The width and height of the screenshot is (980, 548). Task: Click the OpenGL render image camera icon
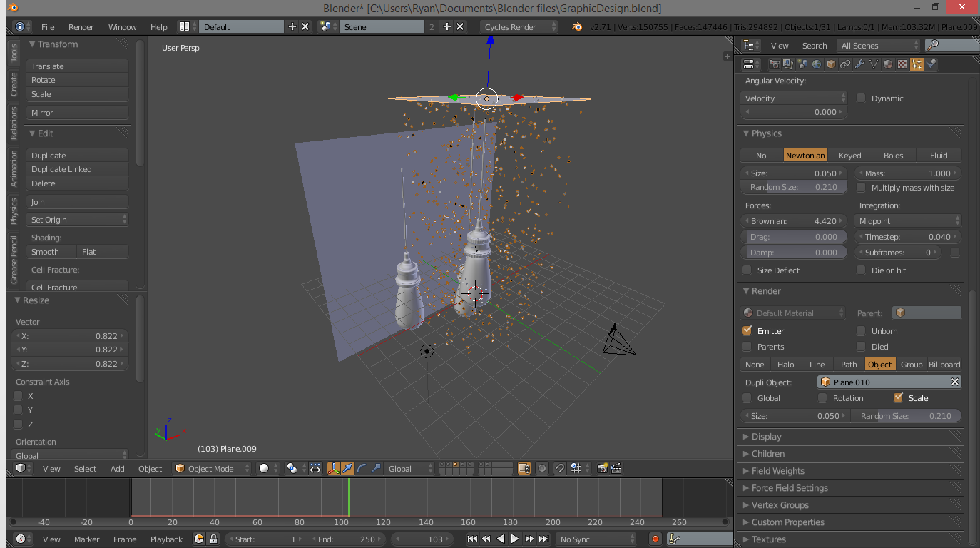click(x=602, y=468)
